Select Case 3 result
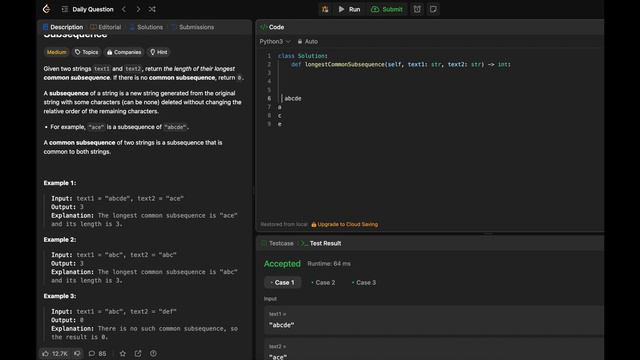This screenshot has width=640, height=360. tap(364, 282)
